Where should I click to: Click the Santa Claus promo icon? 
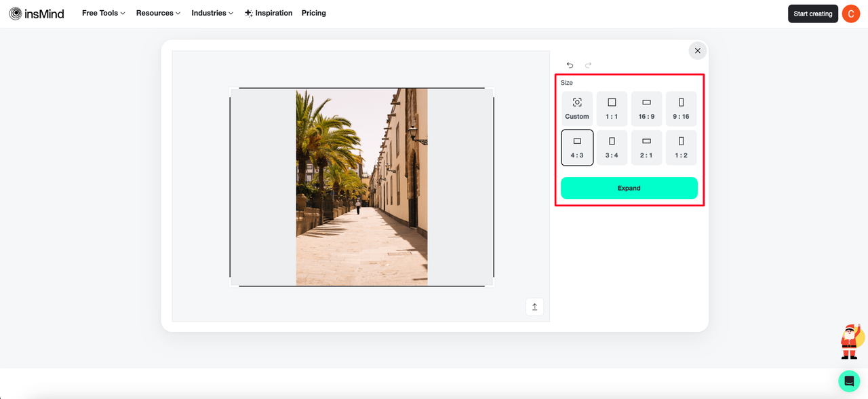coord(851,342)
